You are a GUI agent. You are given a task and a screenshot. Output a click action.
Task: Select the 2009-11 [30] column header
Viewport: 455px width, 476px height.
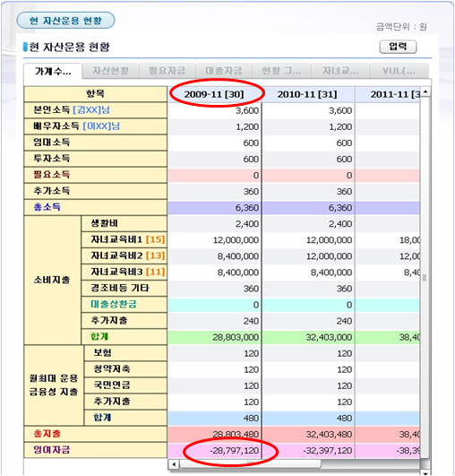(214, 94)
